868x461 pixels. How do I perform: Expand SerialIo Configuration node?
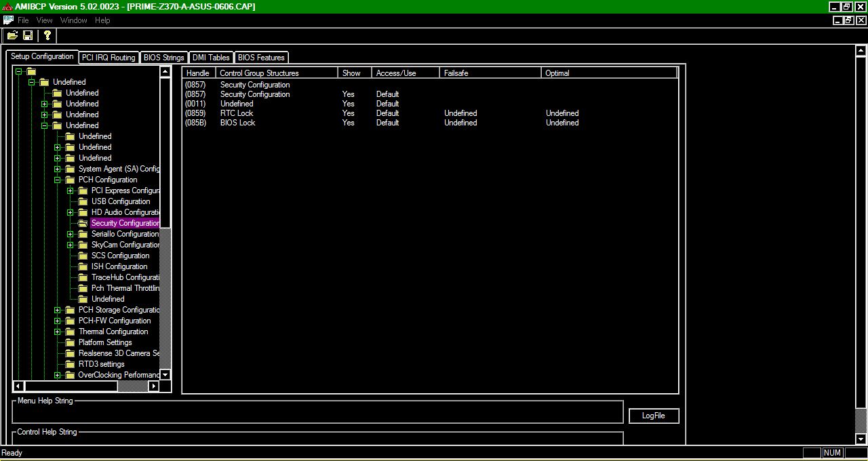pyautogui.click(x=70, y=234)
